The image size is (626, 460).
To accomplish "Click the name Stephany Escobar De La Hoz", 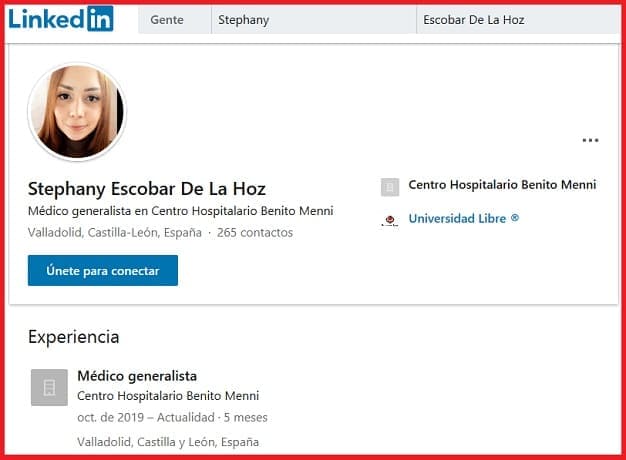I will point(147,189).
